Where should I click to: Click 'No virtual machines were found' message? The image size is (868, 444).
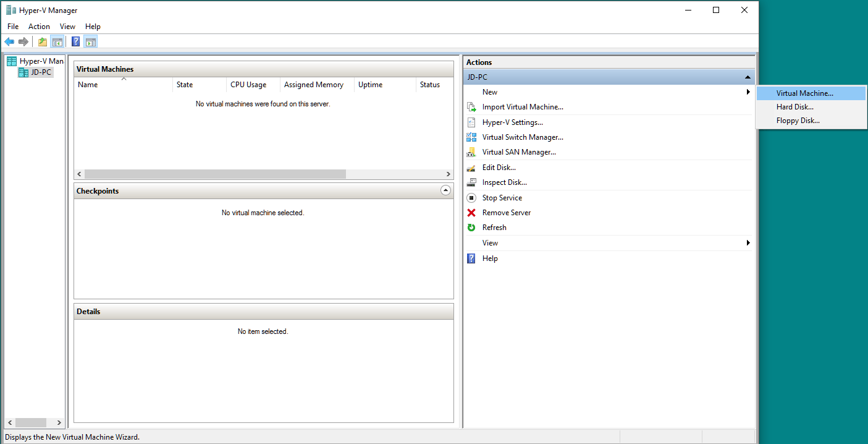pyautogui.click(x=263, y=104)
